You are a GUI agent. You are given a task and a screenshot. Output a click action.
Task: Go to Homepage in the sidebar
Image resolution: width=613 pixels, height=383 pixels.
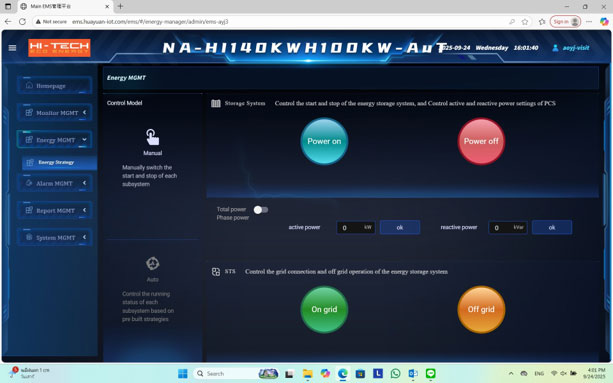point(55,85)
